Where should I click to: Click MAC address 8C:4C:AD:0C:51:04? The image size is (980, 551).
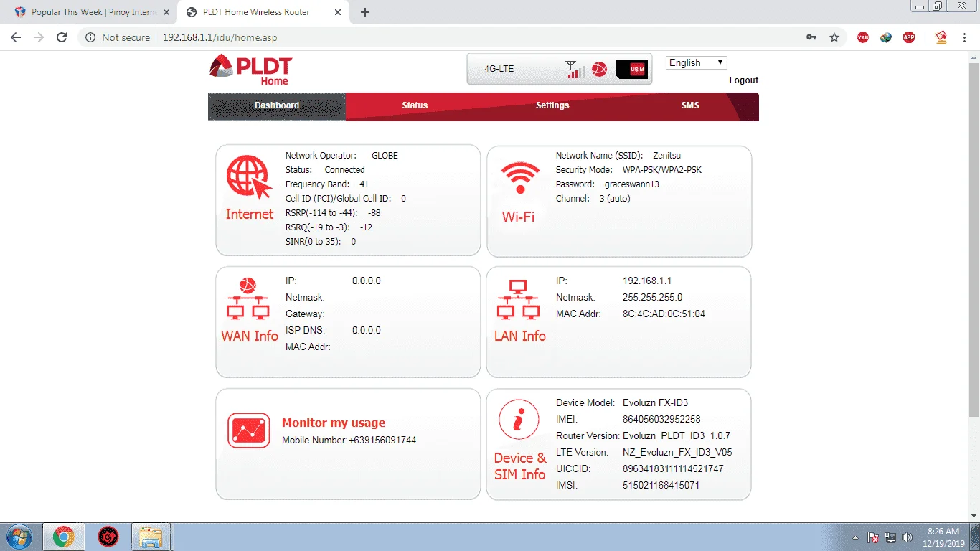click(x=664, y=314)
